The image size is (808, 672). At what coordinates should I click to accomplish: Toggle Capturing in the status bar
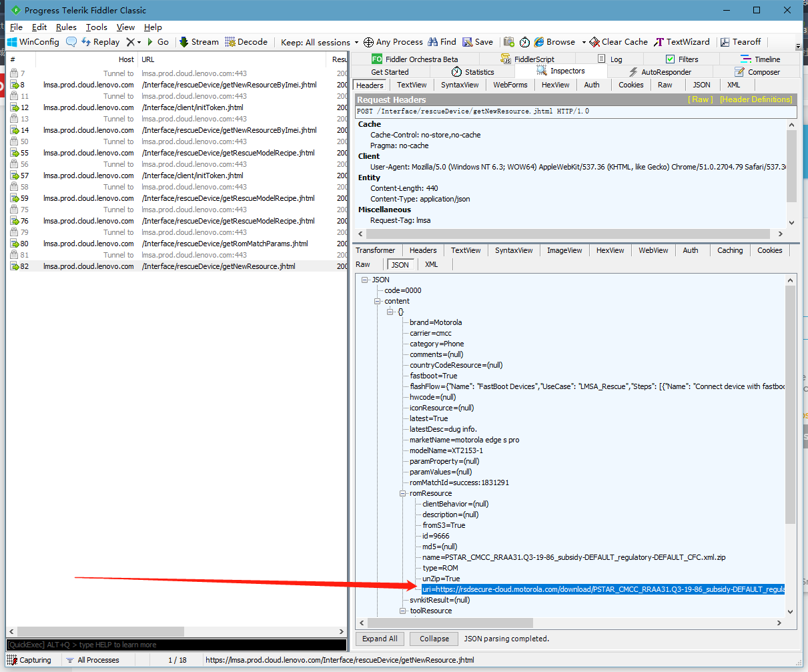coord(29,660)
